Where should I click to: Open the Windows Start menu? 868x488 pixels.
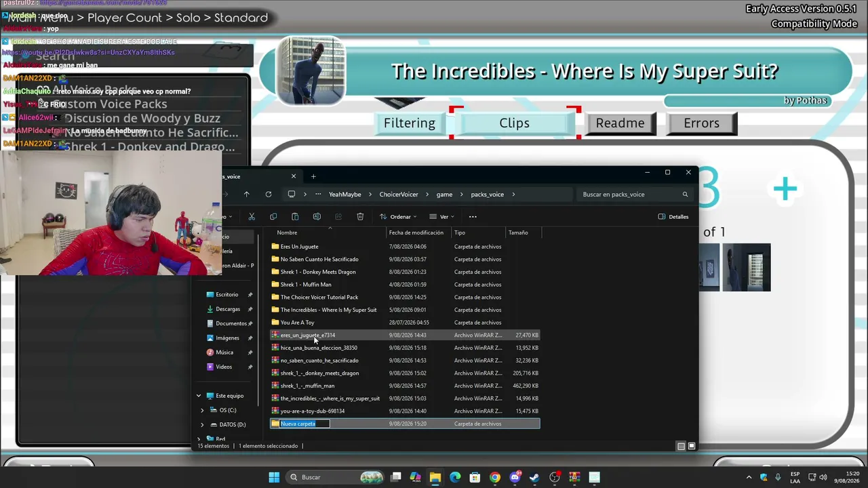(x=274, y=477)
